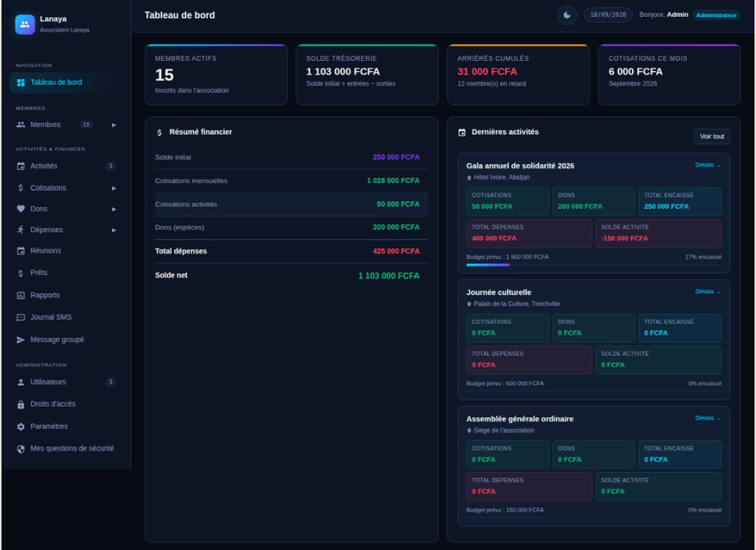The image size is (756, 550).
Task: Click the Cotisations ce mois 6 000 FCFA value
Action: (635, 72)
